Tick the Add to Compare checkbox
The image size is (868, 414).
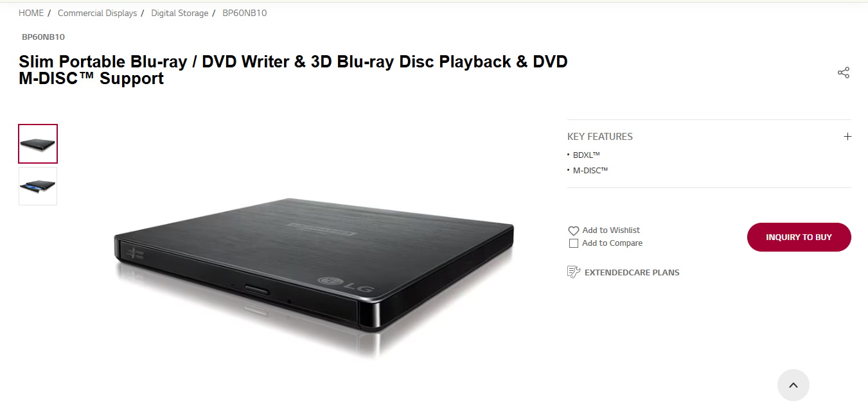[574, 243]
